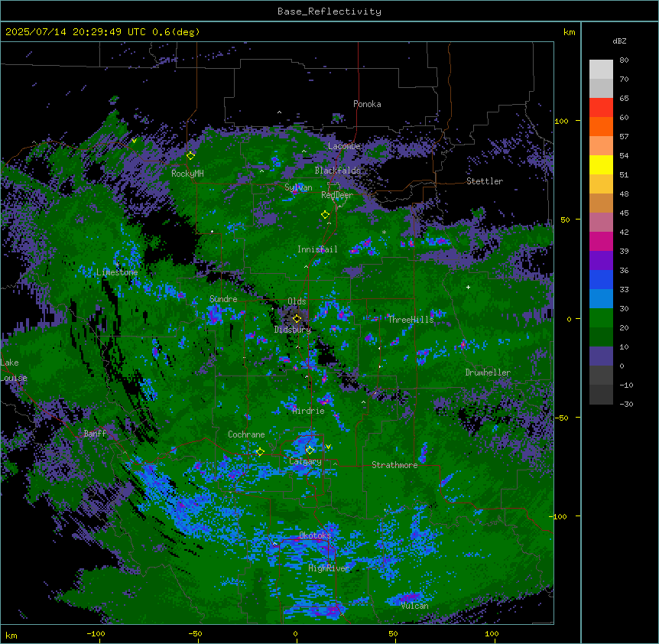Click the Cochrane city label

246,434
